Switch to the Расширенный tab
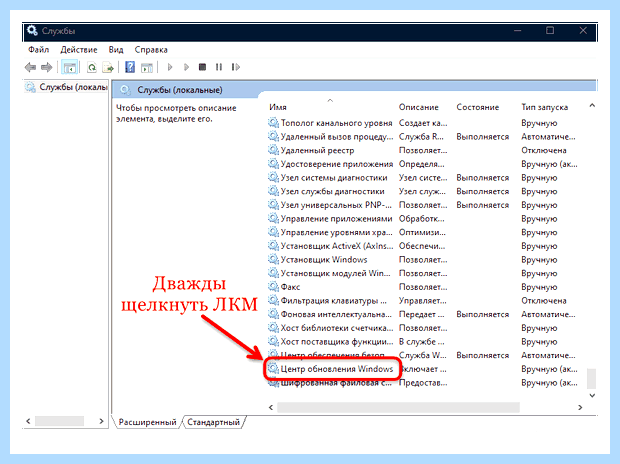The height and width of the screenshot is (464, 620). coord(147,422)
